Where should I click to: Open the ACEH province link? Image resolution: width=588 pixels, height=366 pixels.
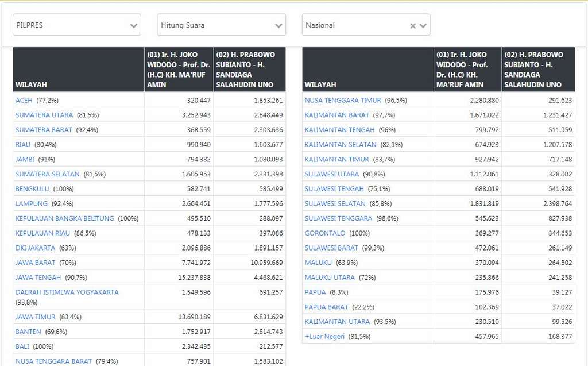pyautogui.click(x=24, y=100)
